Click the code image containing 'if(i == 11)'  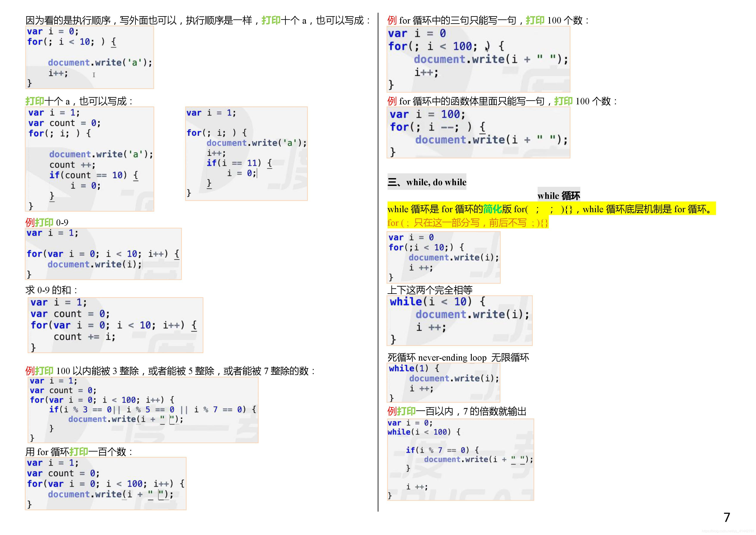click(x=246, y=154)
